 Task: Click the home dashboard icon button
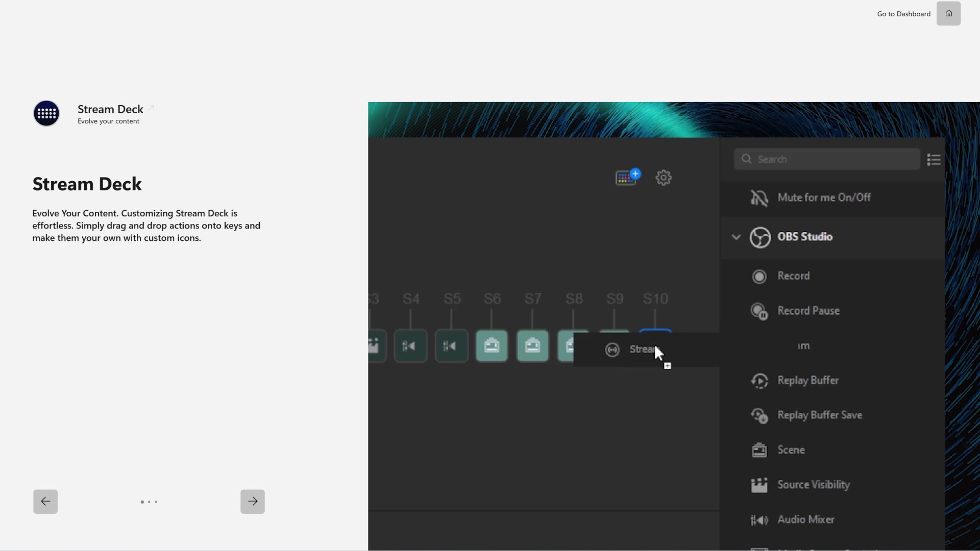tap(948, 14)
